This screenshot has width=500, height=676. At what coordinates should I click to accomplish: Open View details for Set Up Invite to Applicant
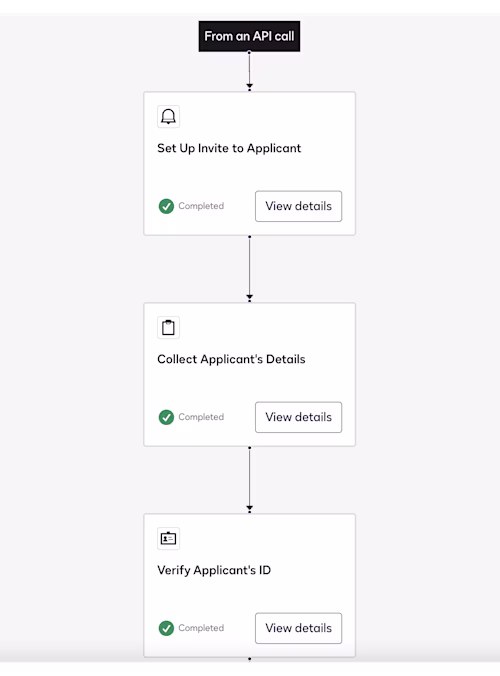click(x=298, y=206)
